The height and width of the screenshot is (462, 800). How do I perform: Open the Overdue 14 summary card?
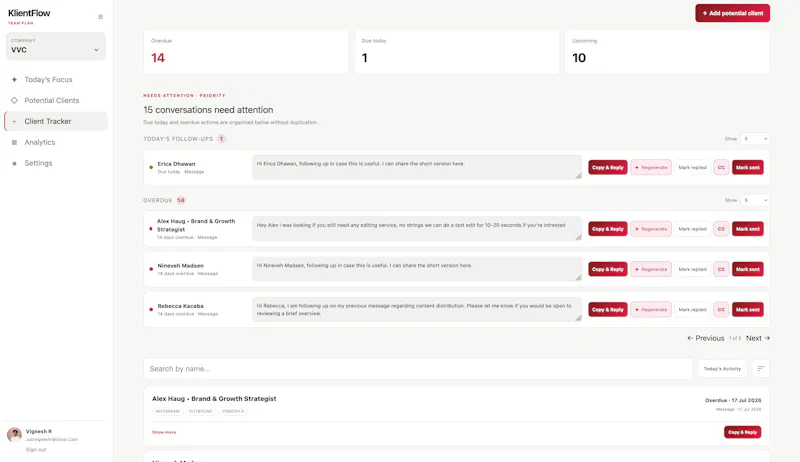point(246,52)
